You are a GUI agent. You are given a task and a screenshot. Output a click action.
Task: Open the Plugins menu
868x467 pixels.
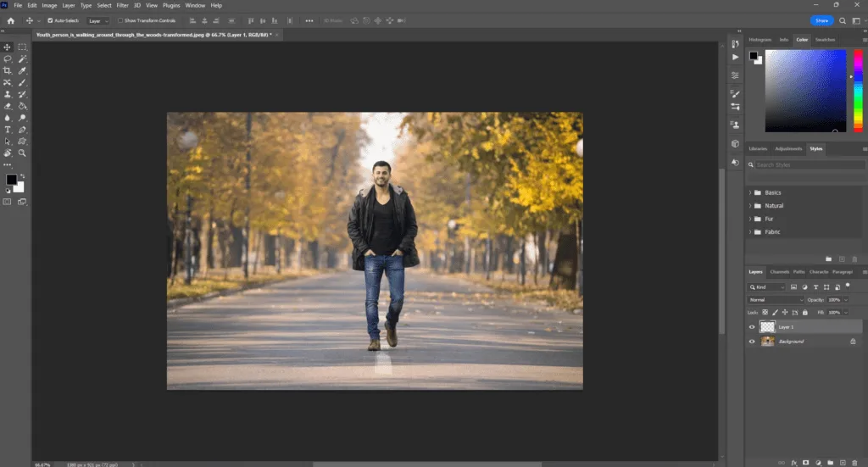[171, 6]
